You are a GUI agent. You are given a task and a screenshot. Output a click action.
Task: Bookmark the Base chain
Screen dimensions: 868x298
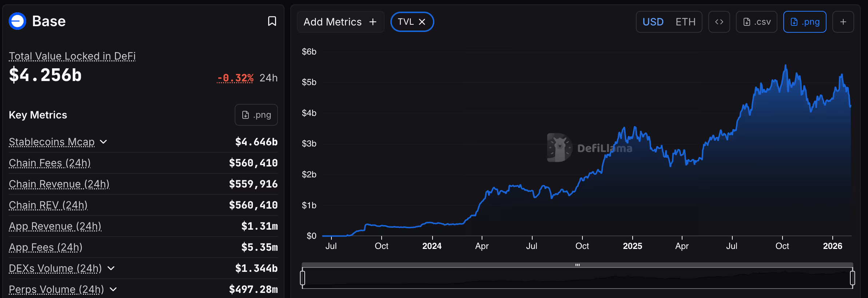(272, 21)
